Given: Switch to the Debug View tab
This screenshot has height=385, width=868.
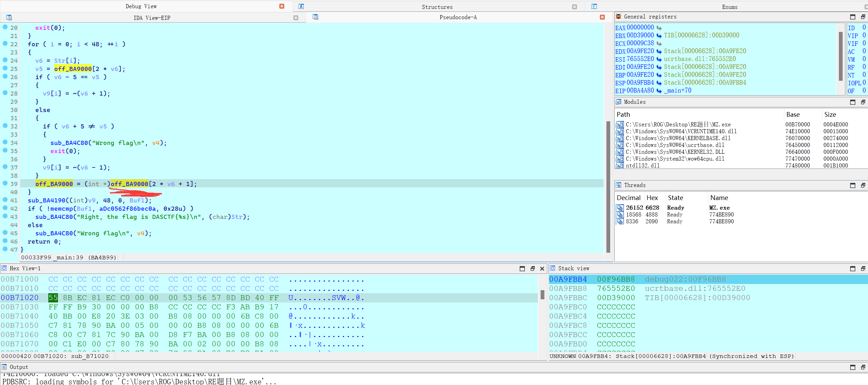Looking at the screenshot, I should 141,6.
